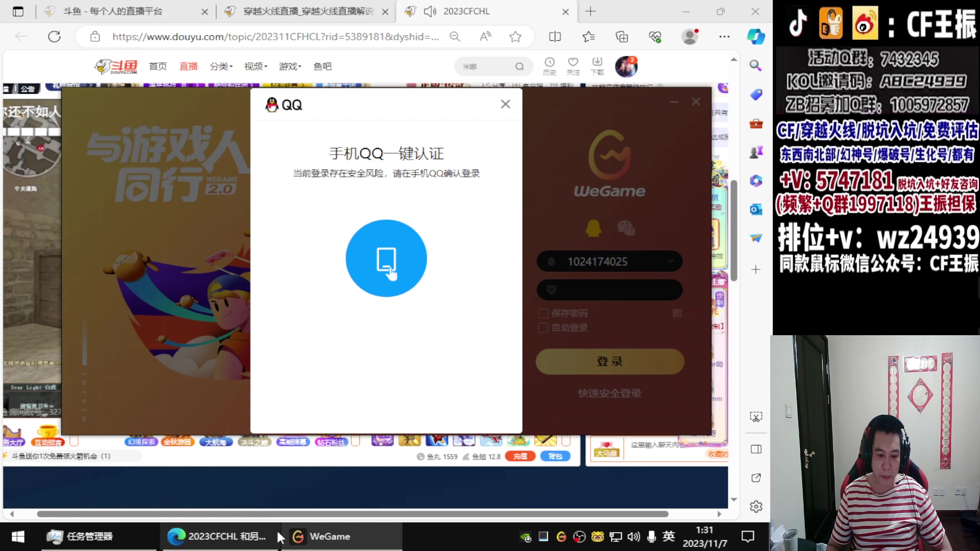Open zoom magnifier in address bar
This screenshot has width=980, height=551.
(455, 37)
